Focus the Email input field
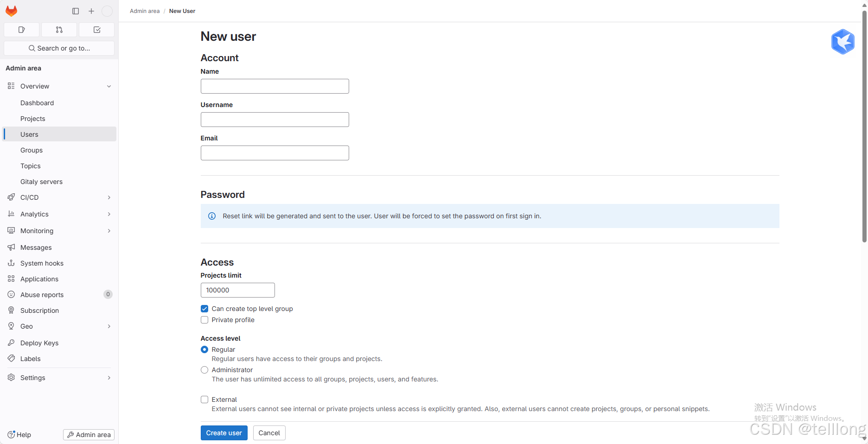The height and width of the screenshot is (444, 868). point(275,153)
